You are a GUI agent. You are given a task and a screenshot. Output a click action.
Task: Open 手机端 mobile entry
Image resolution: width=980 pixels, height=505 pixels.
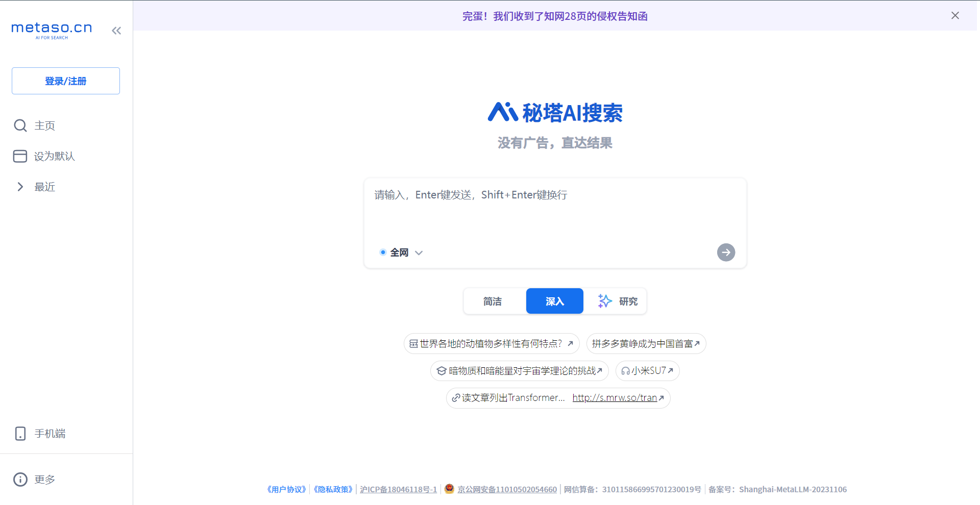pos(50,434)
